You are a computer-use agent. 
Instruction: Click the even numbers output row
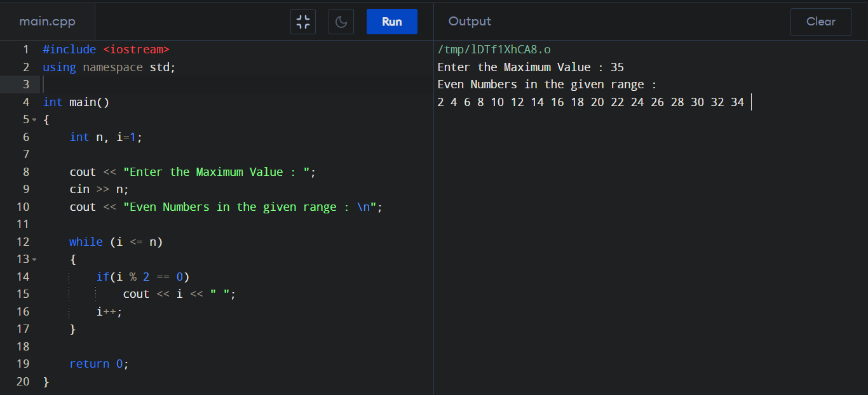591,102
